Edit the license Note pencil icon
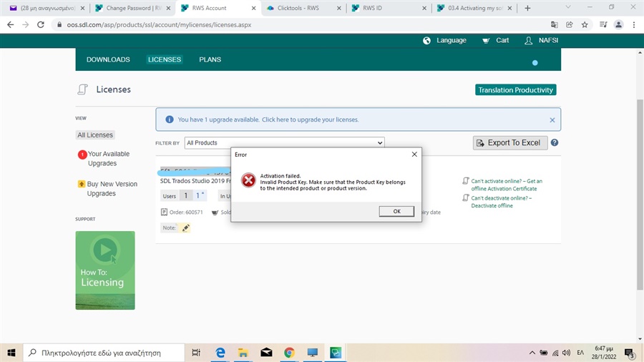 (x=185, y=228)
